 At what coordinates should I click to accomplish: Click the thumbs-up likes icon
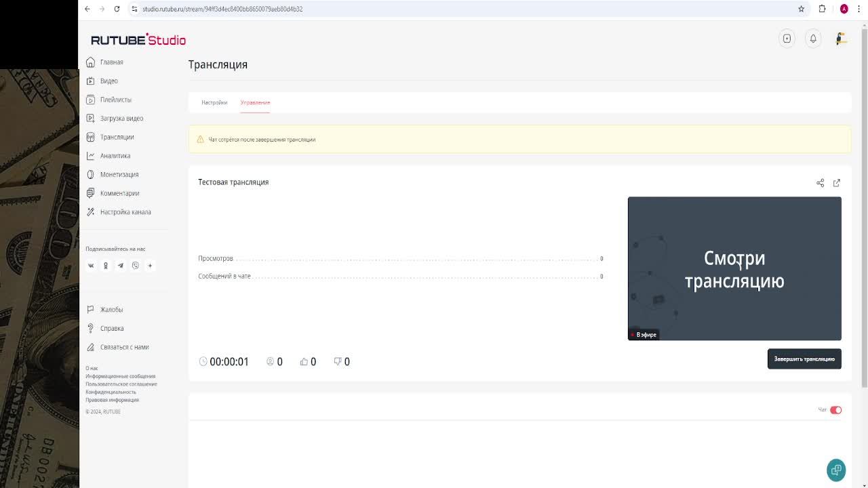(x=304, y=361)
